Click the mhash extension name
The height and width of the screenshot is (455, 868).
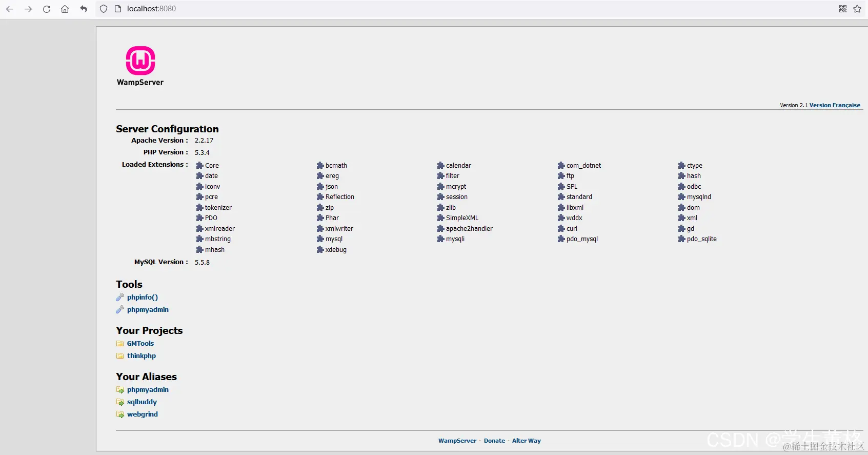(x=215, y=250)
